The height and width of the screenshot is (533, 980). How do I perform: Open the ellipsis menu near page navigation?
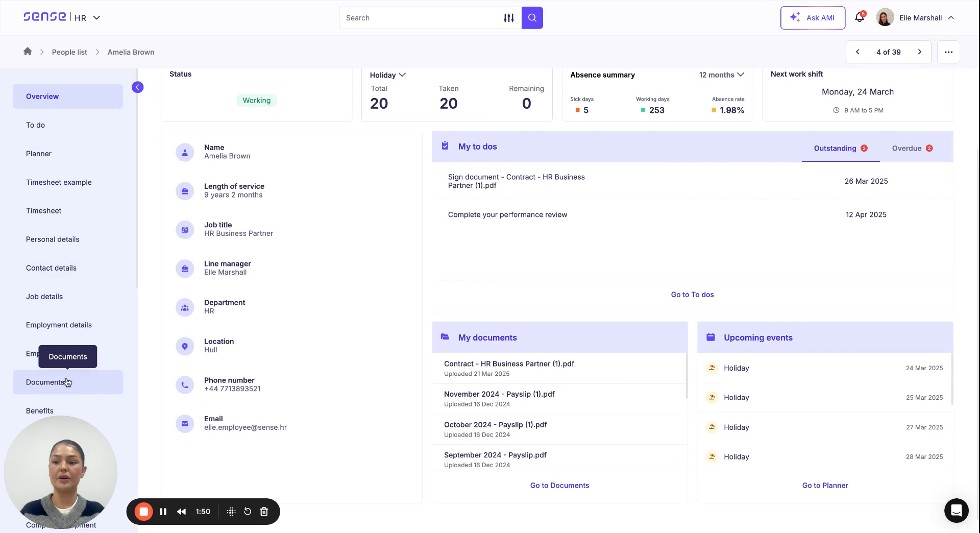click(x=948, y=52)
